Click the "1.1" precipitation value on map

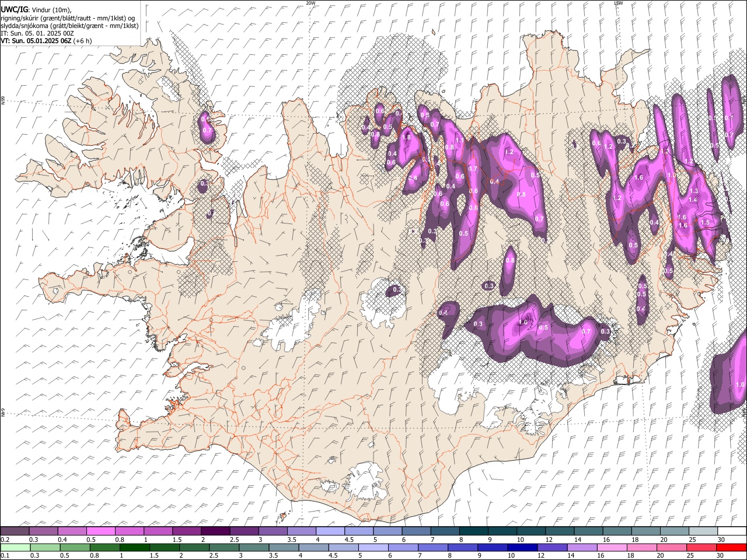click(x=459, y=141)
